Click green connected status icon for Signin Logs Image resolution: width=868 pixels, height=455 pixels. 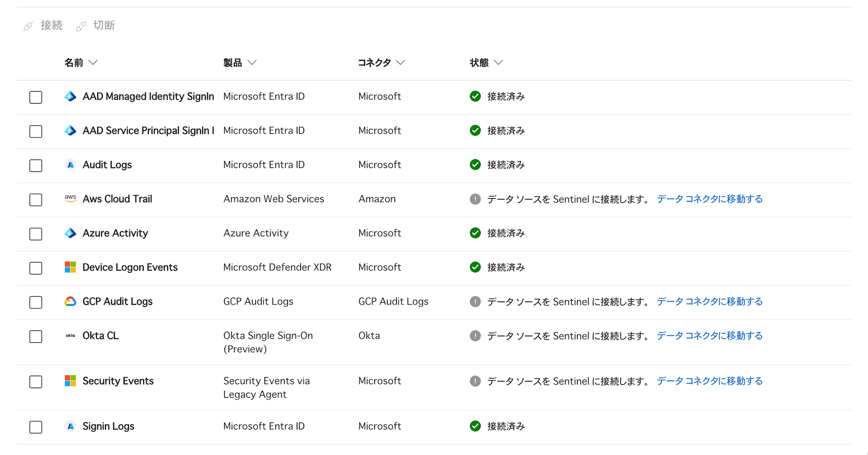[x=475, y=426]
